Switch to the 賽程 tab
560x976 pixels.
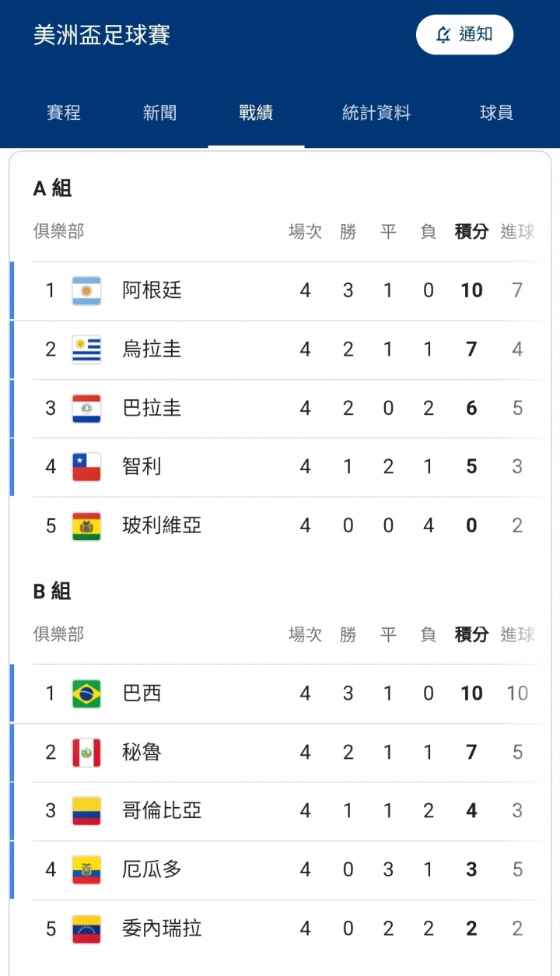[64, 113]
